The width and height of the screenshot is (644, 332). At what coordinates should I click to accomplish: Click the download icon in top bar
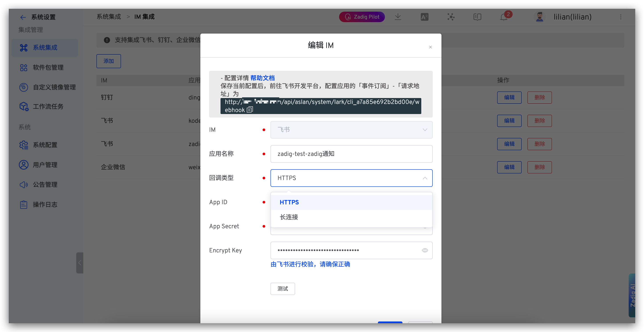pyautogui.click(x=398, y=17)
